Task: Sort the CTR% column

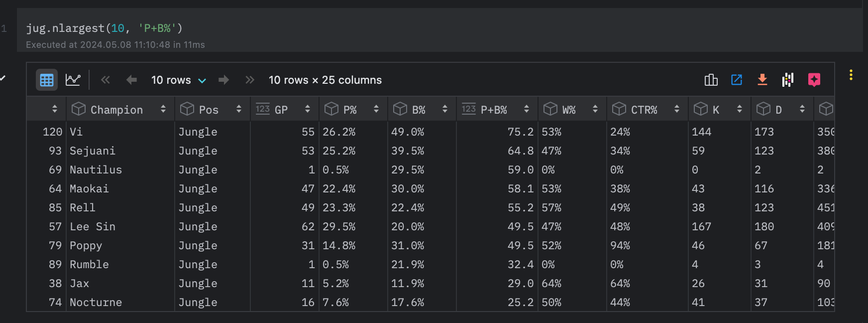Action: [677, 109]
